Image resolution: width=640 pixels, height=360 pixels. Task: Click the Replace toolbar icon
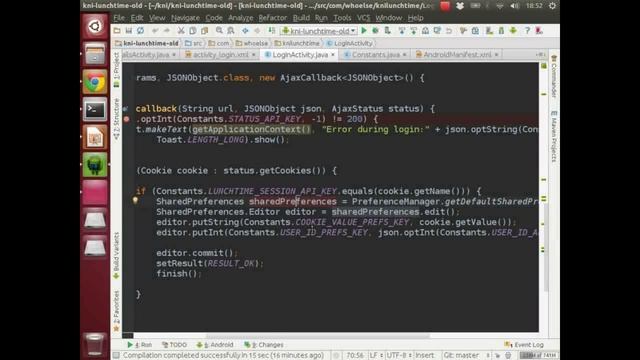231,31
